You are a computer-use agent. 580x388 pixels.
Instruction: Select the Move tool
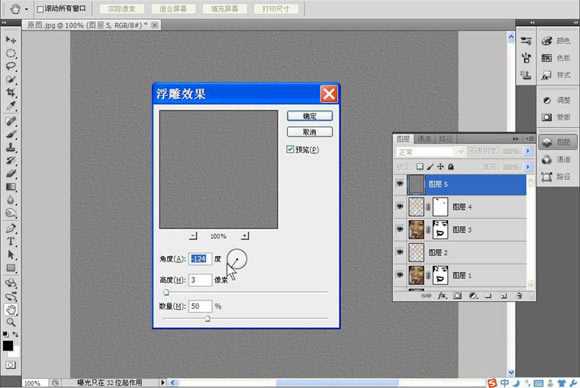(11, 40)
